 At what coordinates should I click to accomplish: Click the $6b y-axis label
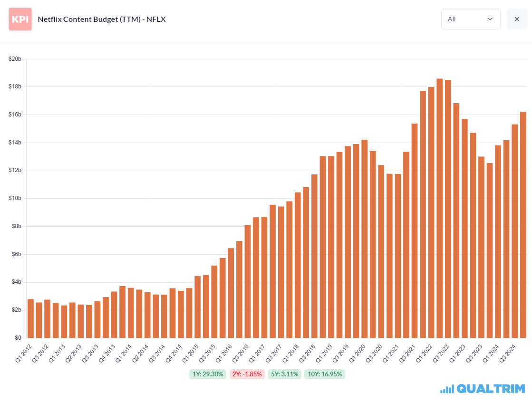16,254
